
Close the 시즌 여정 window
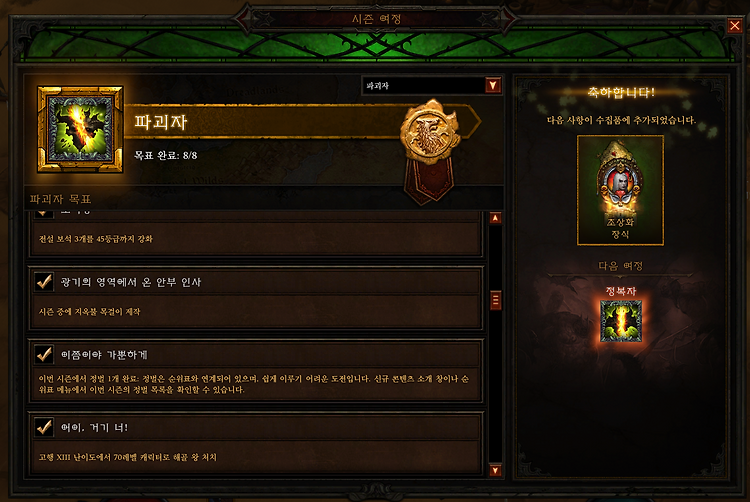735,25
